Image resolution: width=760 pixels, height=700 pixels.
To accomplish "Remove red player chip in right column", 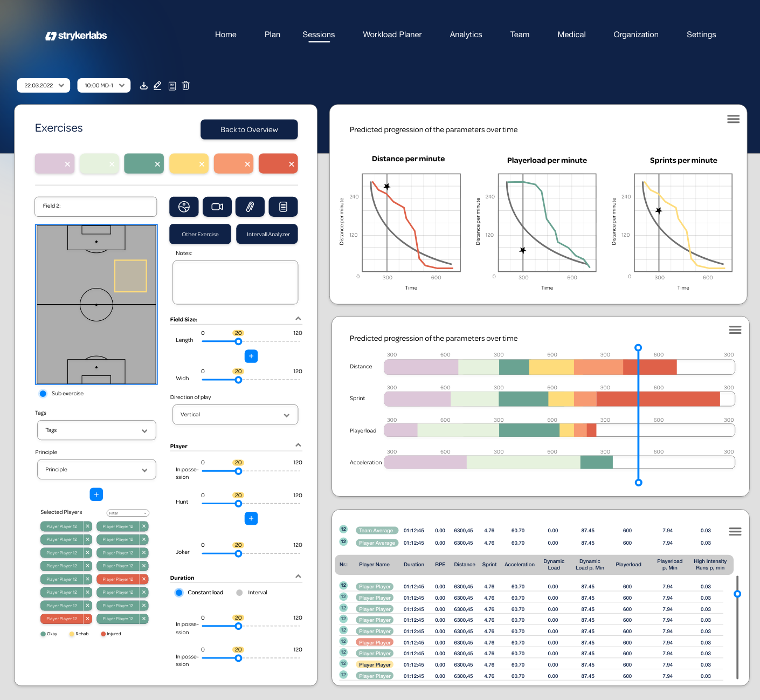I will [144, 579].
